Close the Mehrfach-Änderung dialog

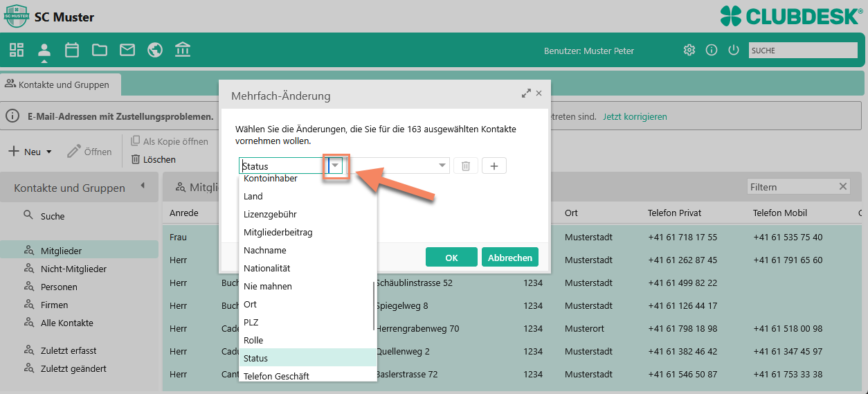click(539, 93)
